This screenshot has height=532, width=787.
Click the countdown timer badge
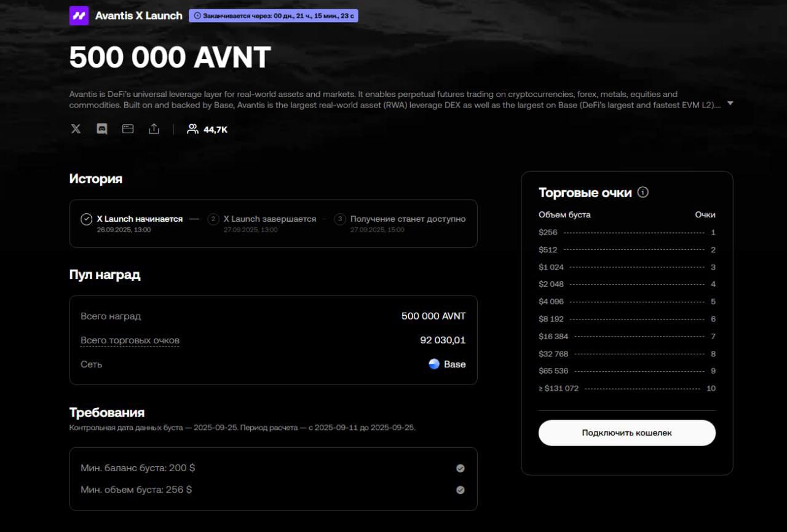(274, 15)
